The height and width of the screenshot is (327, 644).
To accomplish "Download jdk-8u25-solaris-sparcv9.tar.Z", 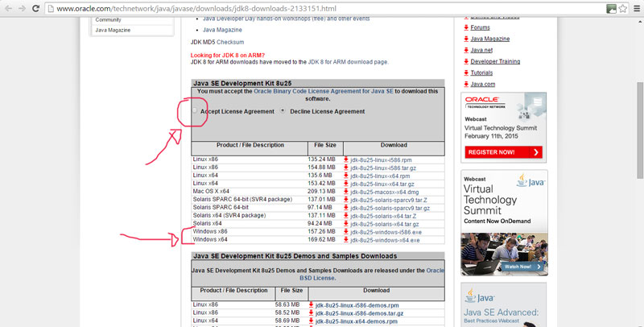I will 389,200.
